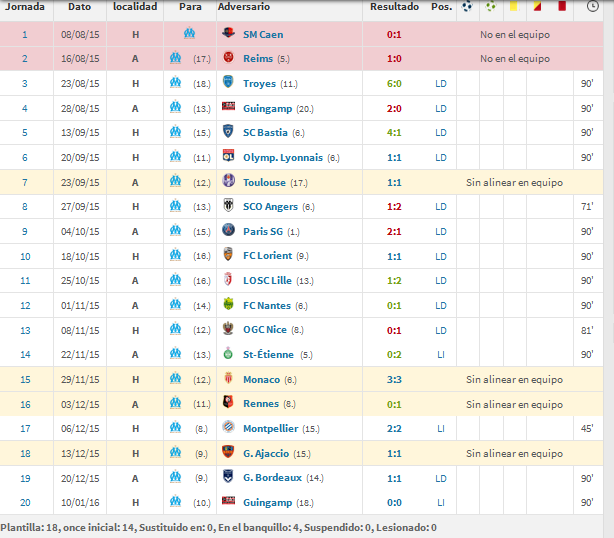This screenshot has width=614, height=538.
Task: Open the St-Étienne team link
Action: pos(269,354)
